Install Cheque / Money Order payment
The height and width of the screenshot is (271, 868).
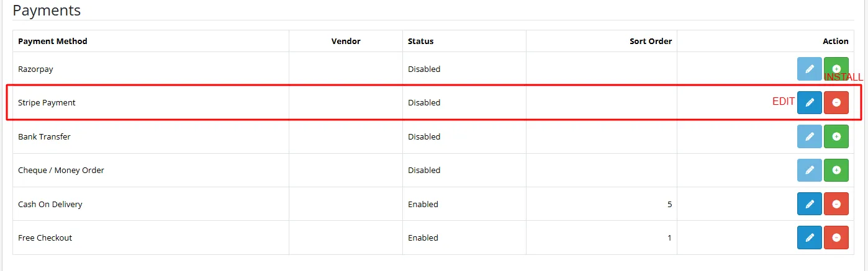[836, 170]
